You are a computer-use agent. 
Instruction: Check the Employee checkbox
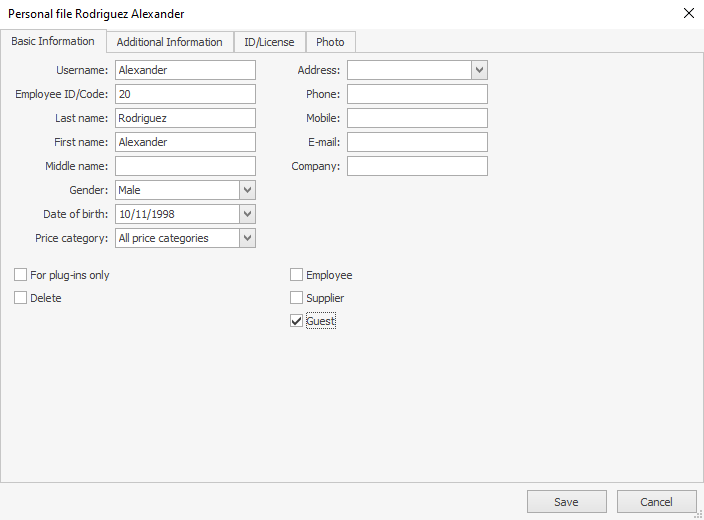coord(297,275)
